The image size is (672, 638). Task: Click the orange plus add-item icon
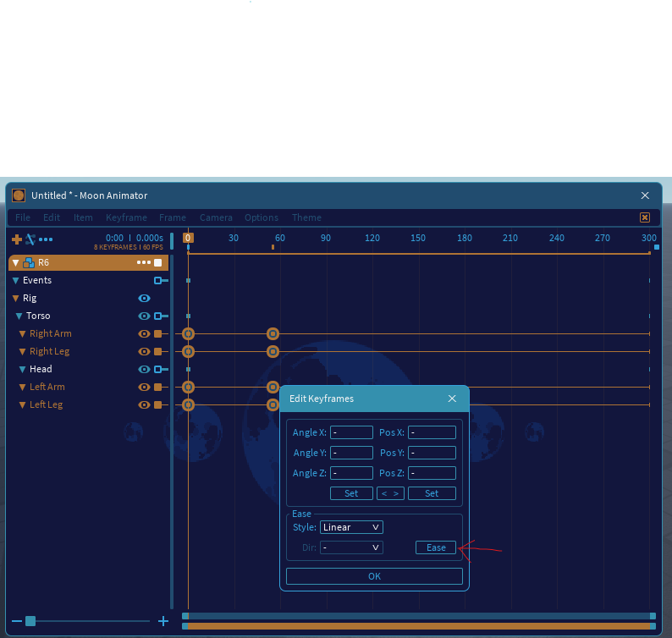17,239
